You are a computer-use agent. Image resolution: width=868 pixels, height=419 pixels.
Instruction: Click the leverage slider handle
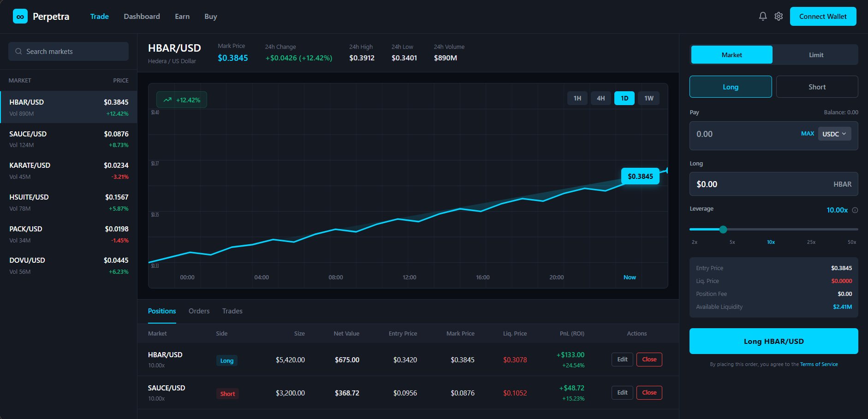pos(723,230)
